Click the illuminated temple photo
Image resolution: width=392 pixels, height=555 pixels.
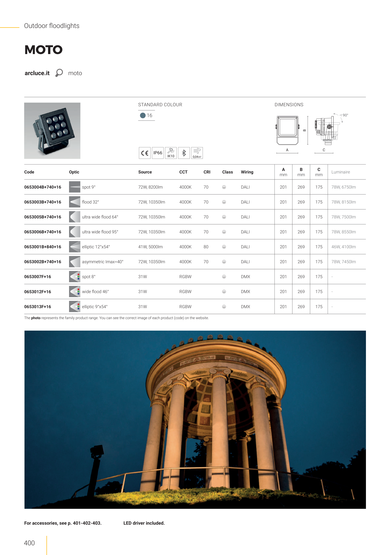point(195,420)
